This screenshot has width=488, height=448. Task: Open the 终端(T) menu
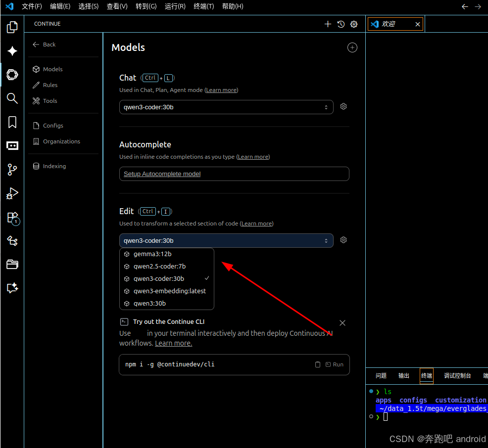click(203, 6)
